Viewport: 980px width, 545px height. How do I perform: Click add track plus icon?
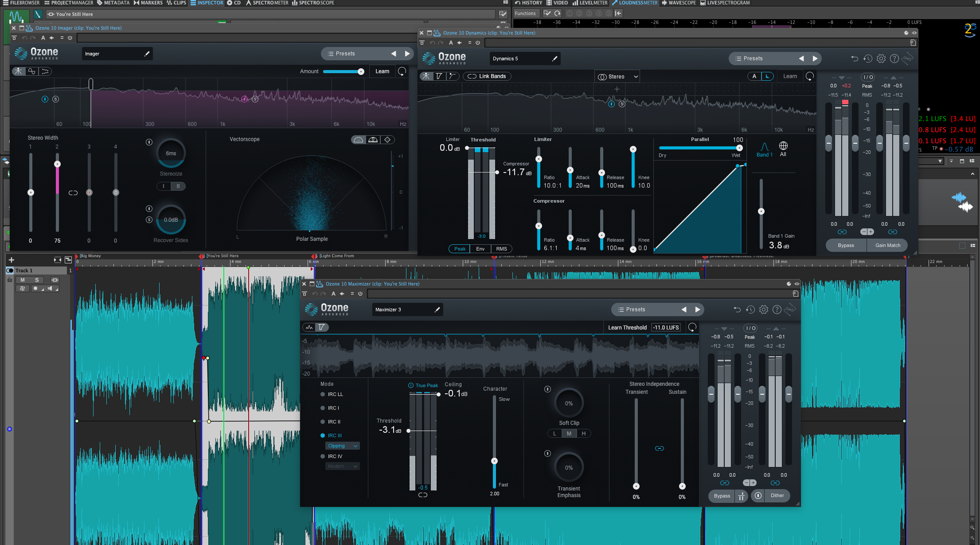tap(12, 260)
